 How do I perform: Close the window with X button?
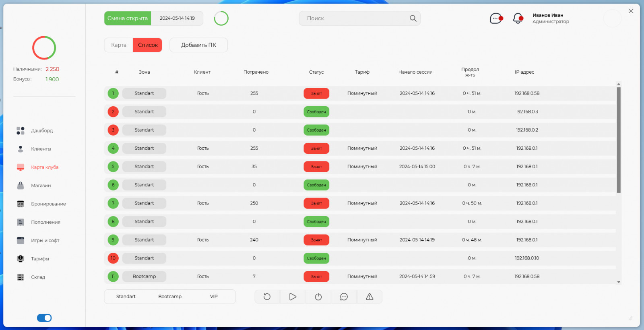[x=631, y=11]
